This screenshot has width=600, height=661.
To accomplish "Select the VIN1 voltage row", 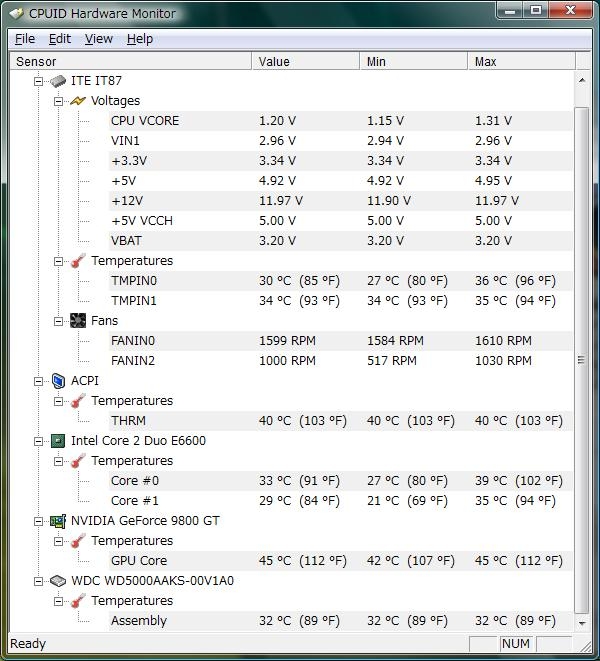I will [x=341, y=141].
